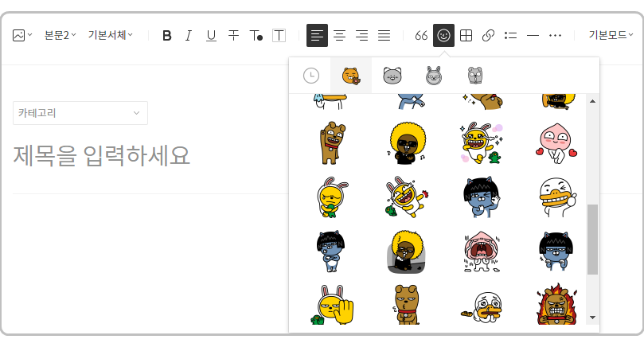Insert the Neo arms-crossed annoyed sticker
644x347 pixels.
(x=331, y=251)
